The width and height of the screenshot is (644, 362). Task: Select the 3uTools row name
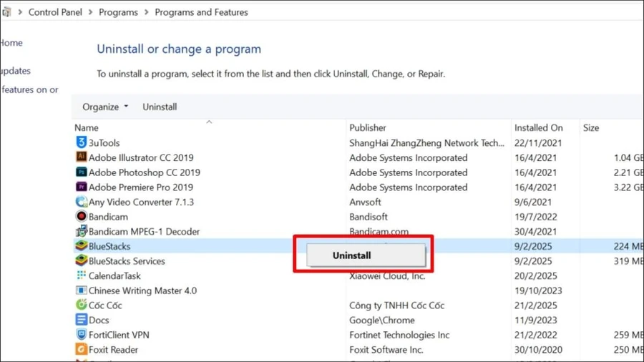click(x=104, y=143)
